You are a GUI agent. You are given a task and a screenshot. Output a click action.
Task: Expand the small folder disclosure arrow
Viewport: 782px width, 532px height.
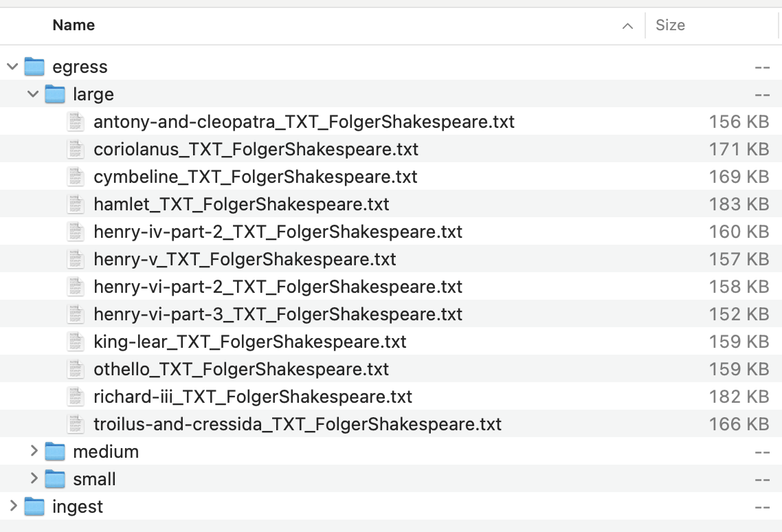pos(33,479)
